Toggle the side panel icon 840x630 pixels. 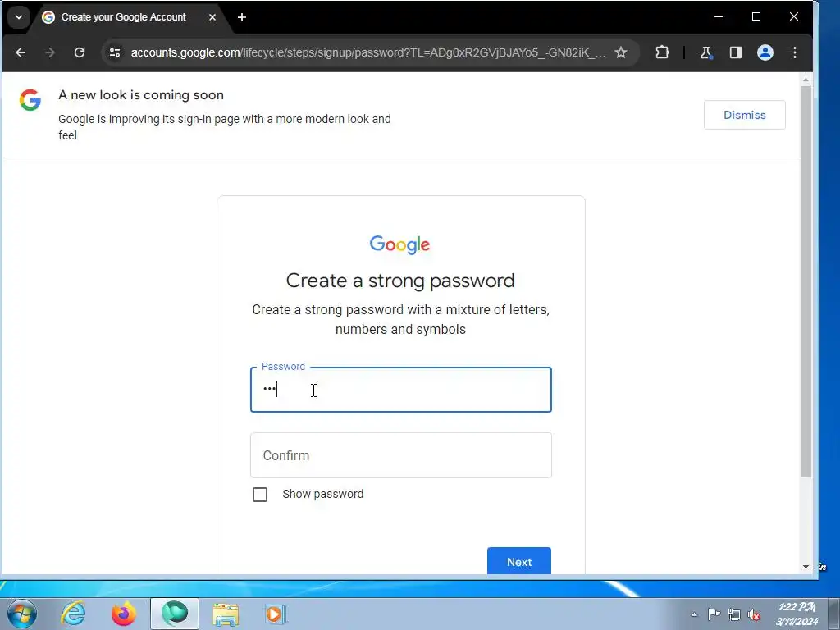[736, 52]
